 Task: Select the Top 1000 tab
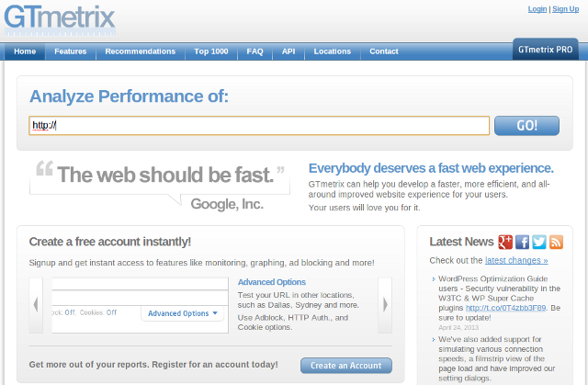tap(211, 51)
